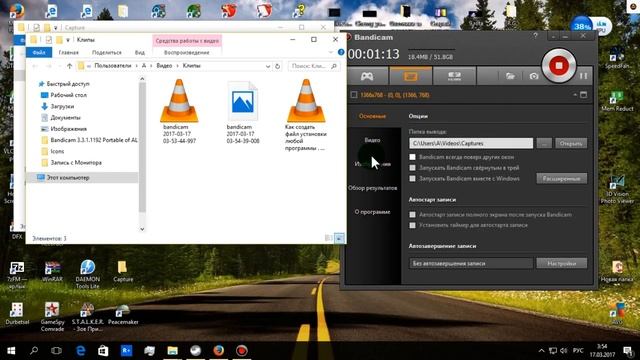Click the Настройки button for auto-complete
The width and height of the screenshot is (640, 360).
[562, 263]
